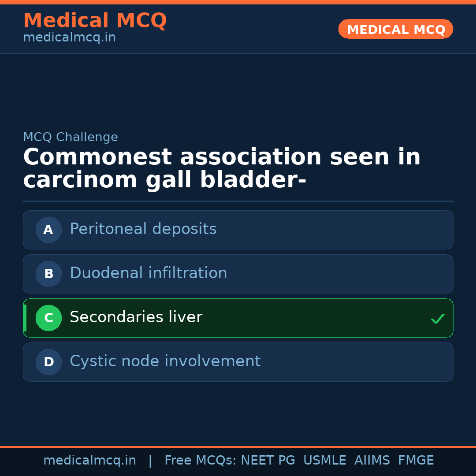Pick the "Secondaries liver" answer text
This screenshot has height=476, width=476.
pyautogui.click(x=136, y=317)
